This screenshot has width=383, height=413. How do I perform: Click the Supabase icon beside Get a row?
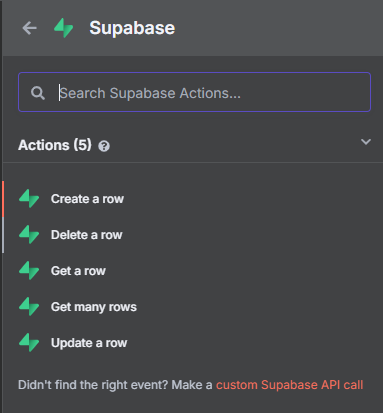click(29, 271)
